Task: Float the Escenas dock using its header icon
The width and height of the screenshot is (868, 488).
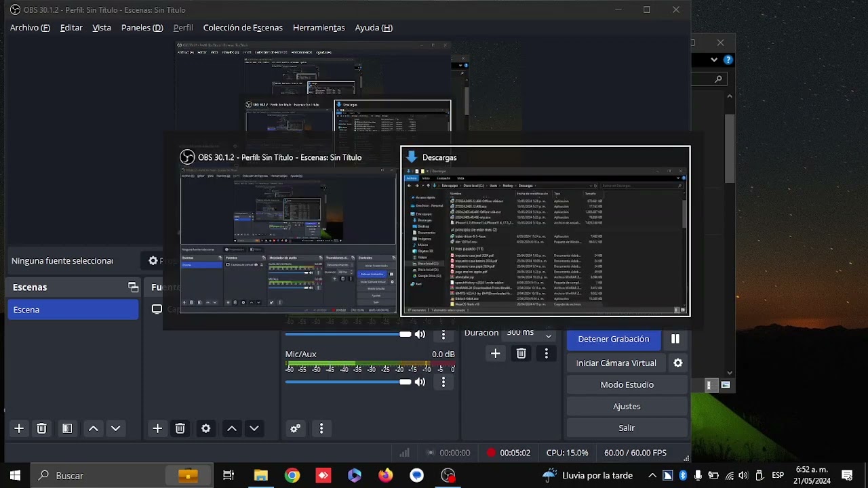Action: [133, 287]
